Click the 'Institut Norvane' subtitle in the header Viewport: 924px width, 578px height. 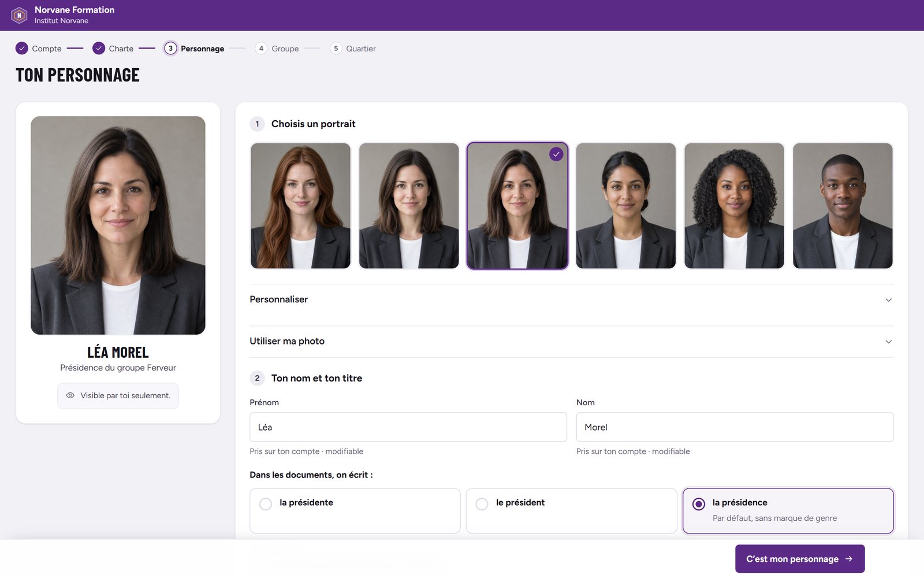[61, 21]
